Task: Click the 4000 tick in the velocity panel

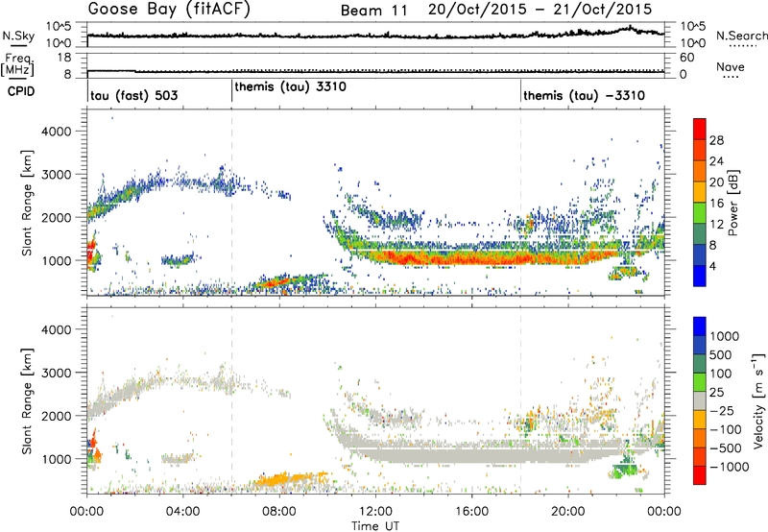Action: pyautogui.click(x=57, y=329)
